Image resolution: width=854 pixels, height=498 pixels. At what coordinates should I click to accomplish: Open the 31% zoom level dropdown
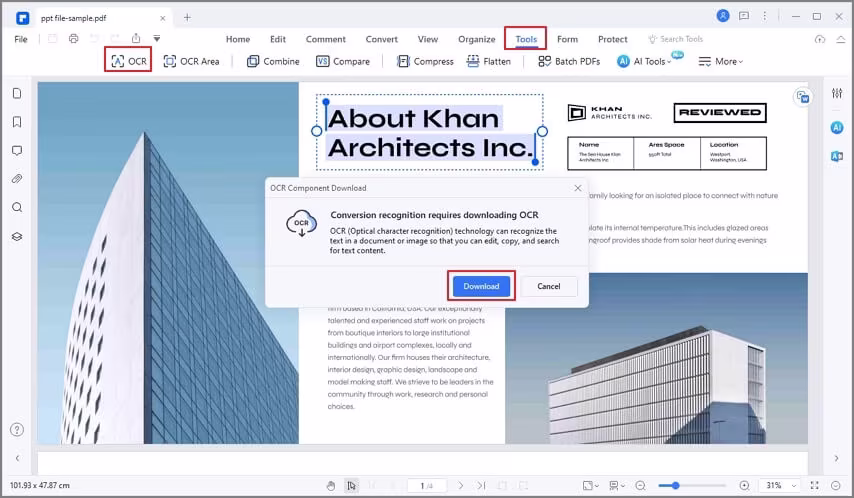(780, 485)
